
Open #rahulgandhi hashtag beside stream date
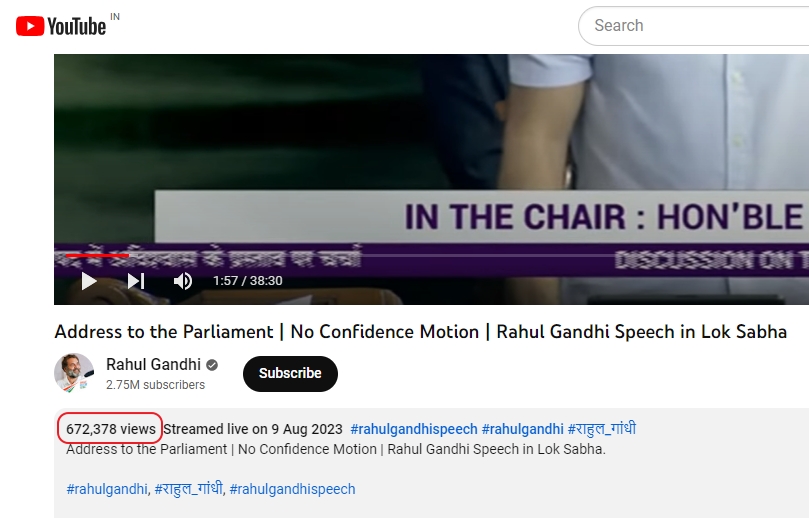point(522,429)
